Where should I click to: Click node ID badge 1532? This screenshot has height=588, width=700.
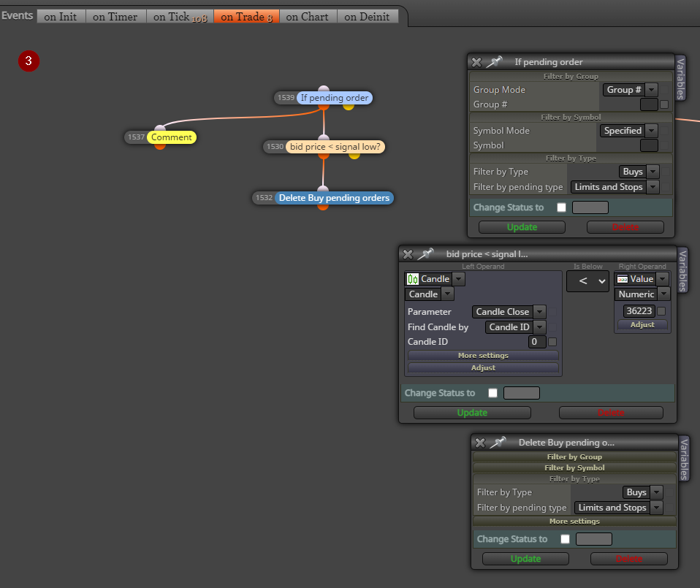click(263, 198)
